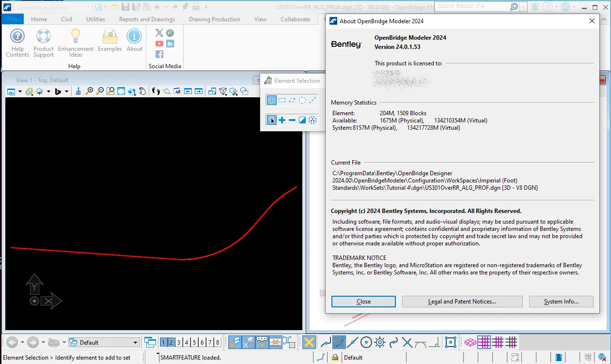Select the Walk footprints tool
Screen dimensions: 611x364
pos(156,91)
